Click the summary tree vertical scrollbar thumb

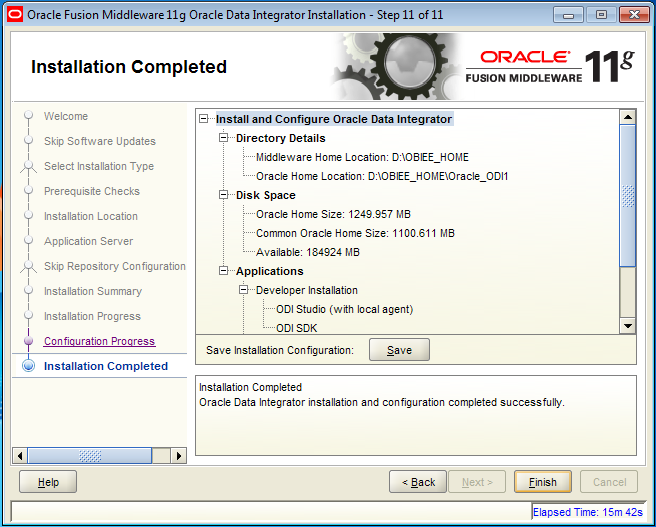pyautogui.click(x=628, y=195)
